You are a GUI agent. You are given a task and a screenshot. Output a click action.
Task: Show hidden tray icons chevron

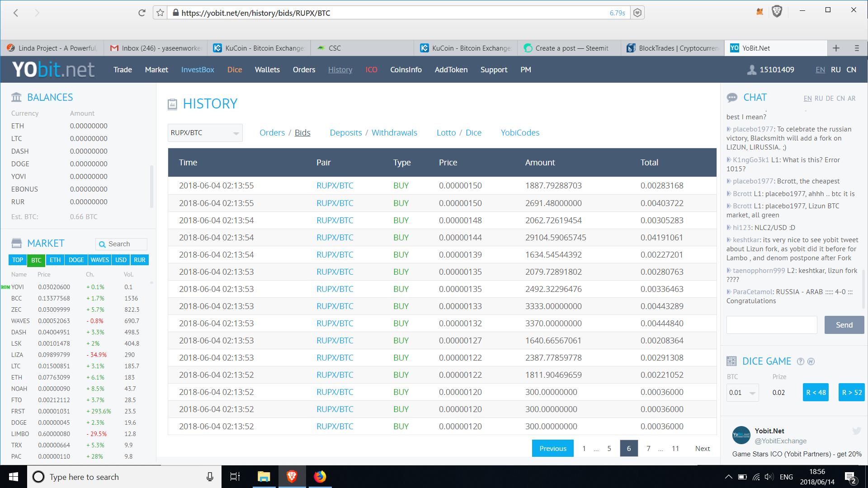[728, 477]
